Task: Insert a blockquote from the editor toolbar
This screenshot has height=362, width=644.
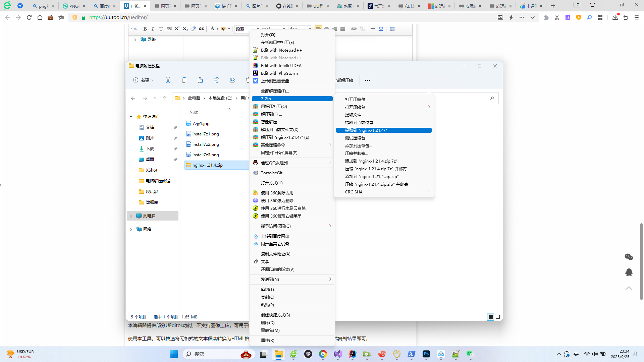Action: click(x=201, y=29)
